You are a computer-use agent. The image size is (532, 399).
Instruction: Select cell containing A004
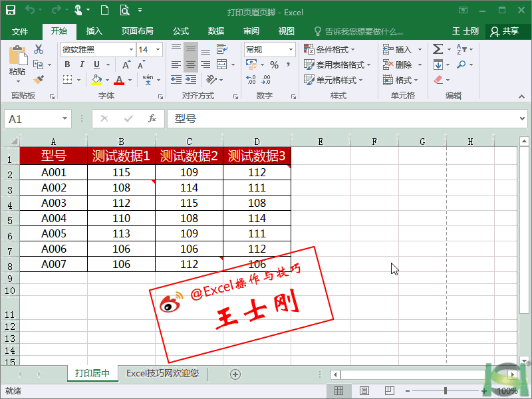pos(54,218)
